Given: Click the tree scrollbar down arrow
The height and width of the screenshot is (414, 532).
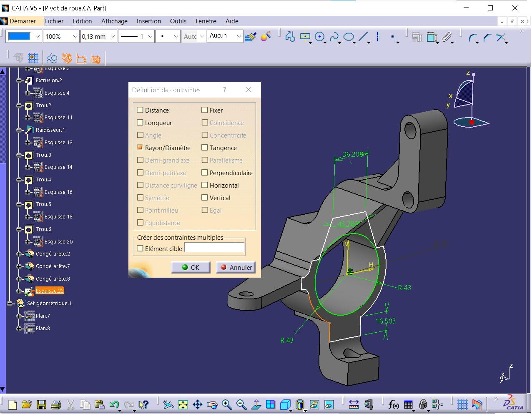Looking at the screenshot, I should click(x=3, y=390).
